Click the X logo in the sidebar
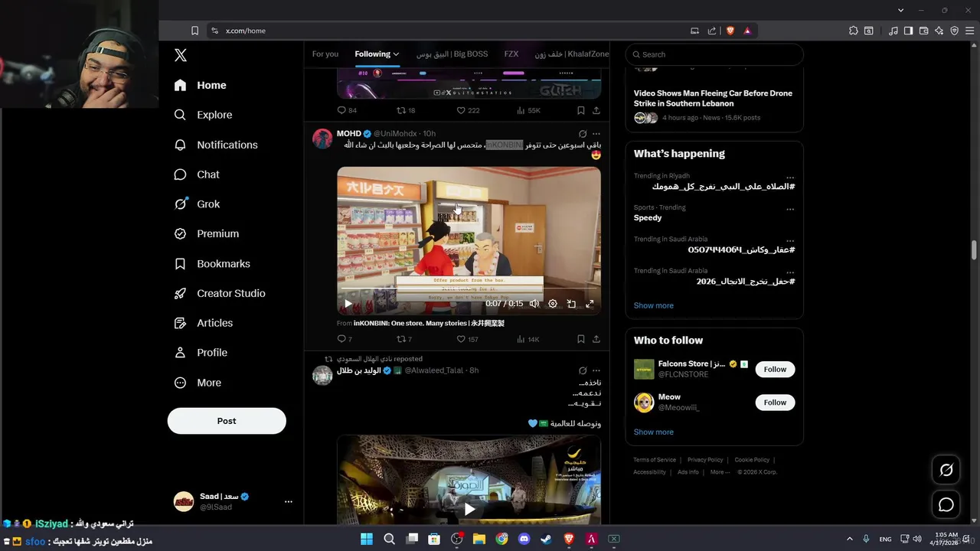Screen dimensions: 980x551 point(180,55)
